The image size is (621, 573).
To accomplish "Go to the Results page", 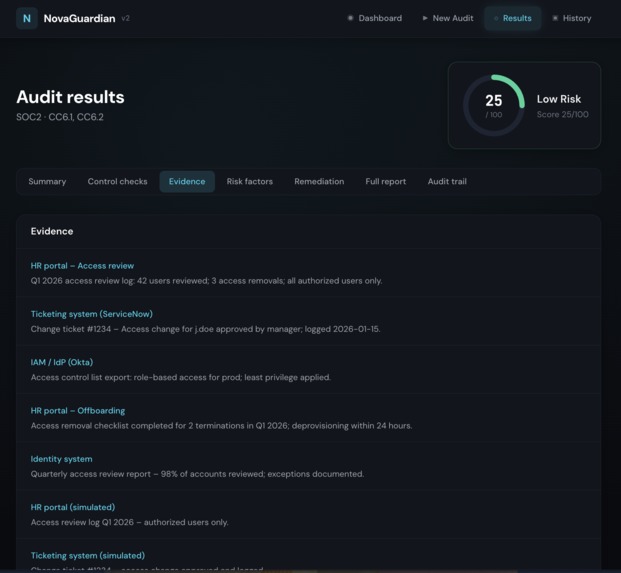I will [x=512, y=18].
